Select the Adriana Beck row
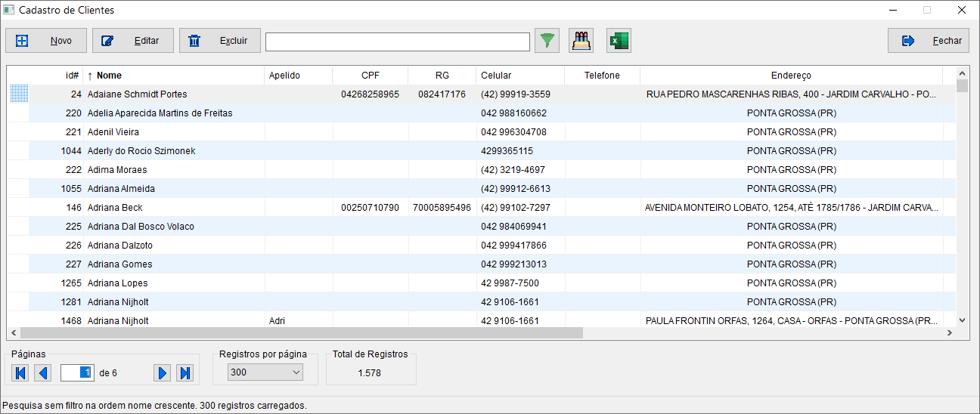This screenshot has height=414, width=980. tap(115, 208)
